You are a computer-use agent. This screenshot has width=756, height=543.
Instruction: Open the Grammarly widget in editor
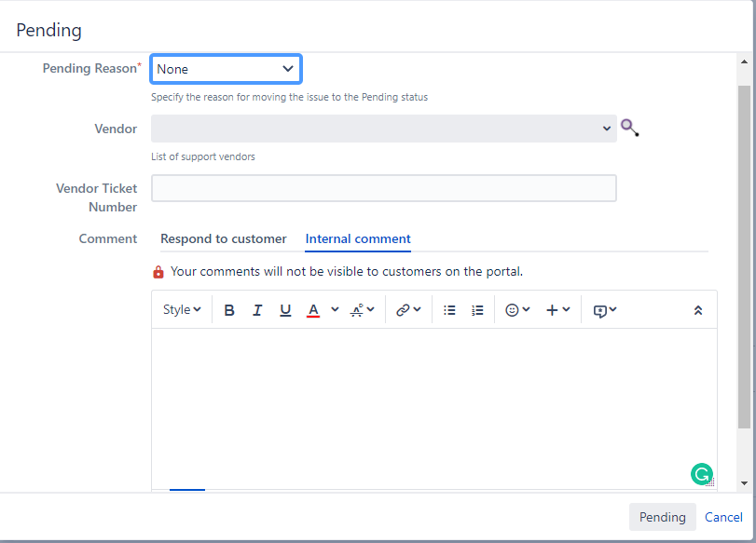(702, 474)
